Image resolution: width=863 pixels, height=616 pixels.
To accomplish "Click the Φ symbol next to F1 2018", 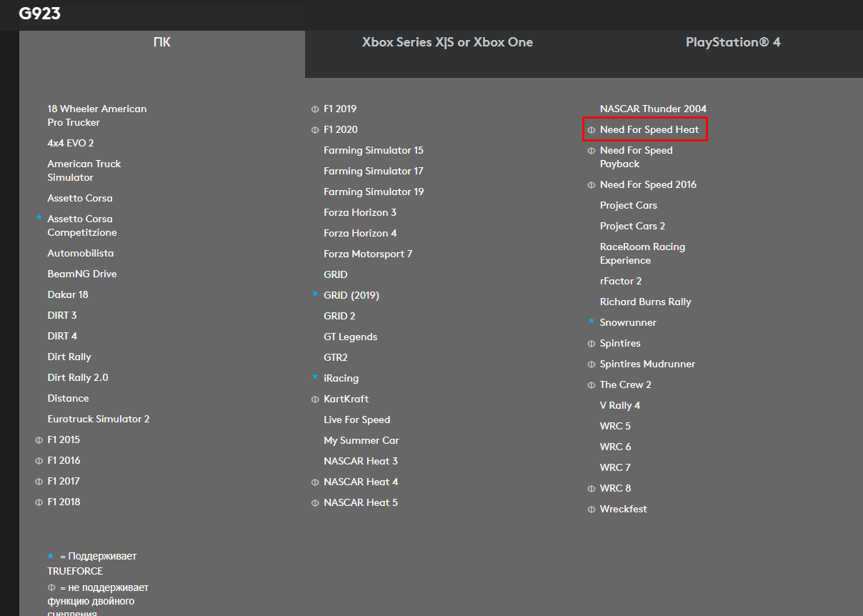I will (x=39, y=502).
